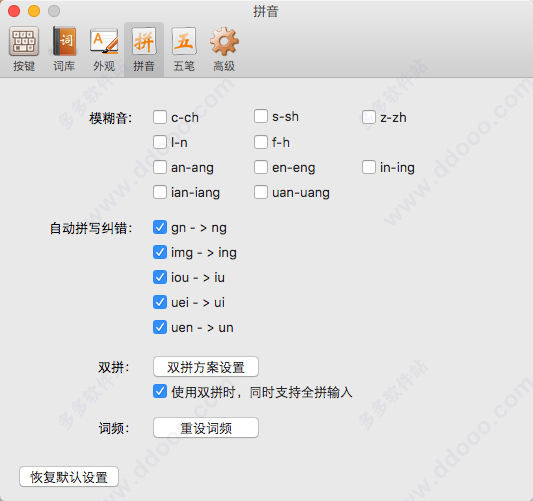Disable iou -> iu correction
Image resolution: width=533 pixels, height=501 pixels.
point(160,277)
